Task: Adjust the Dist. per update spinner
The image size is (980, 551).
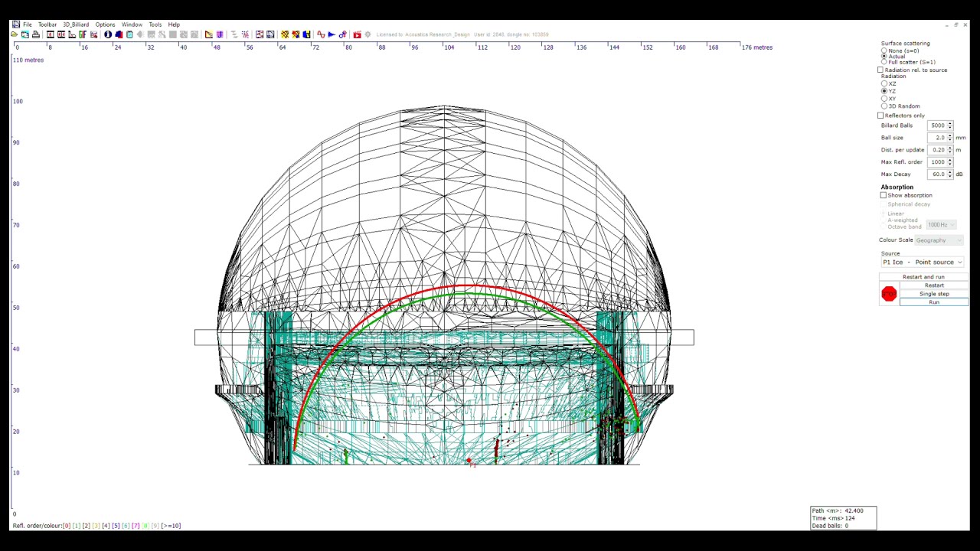Action: coord(950,150)
